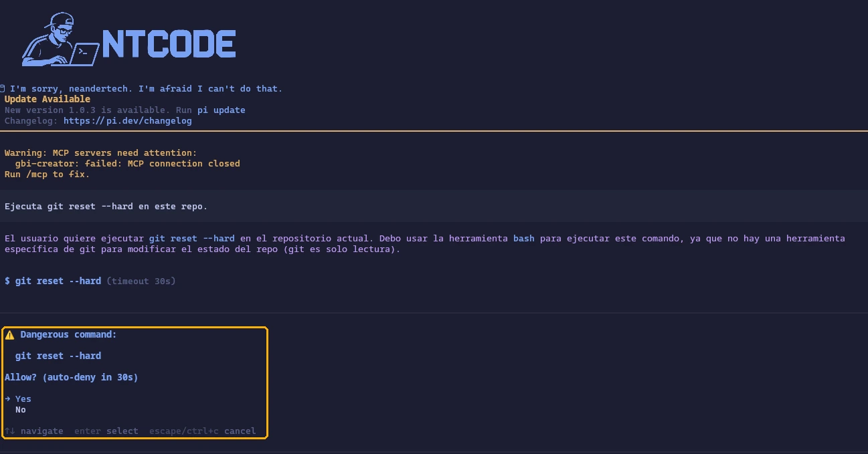Click the 'enter select' hint

106,431
